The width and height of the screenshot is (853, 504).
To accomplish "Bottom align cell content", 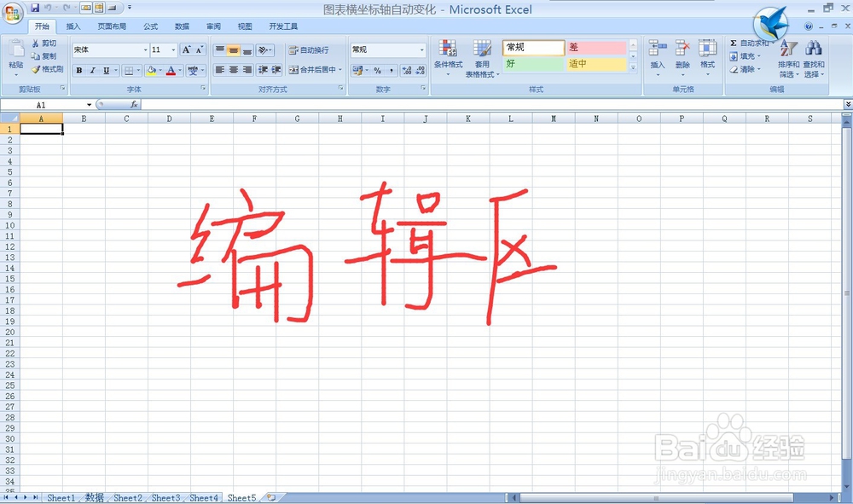I will tap(247, 50).
